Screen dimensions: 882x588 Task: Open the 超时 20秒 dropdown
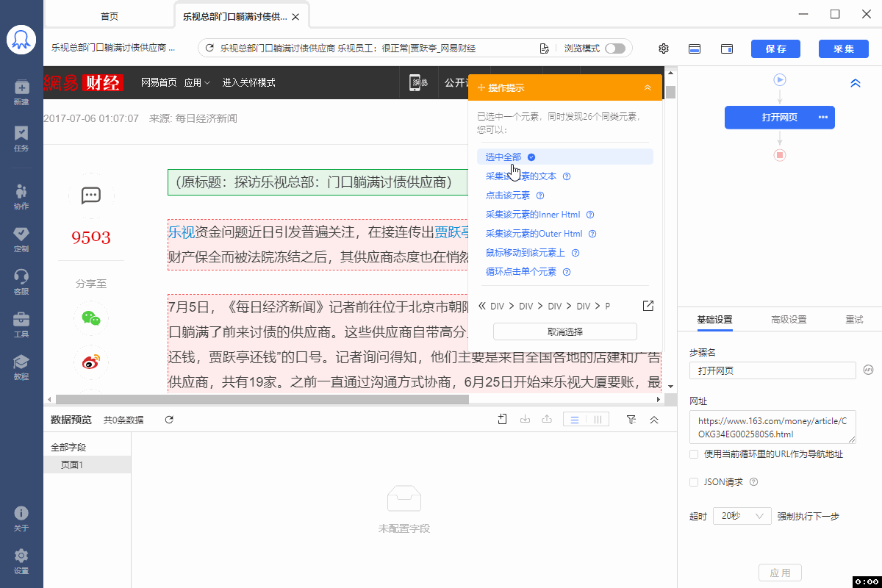742,516
